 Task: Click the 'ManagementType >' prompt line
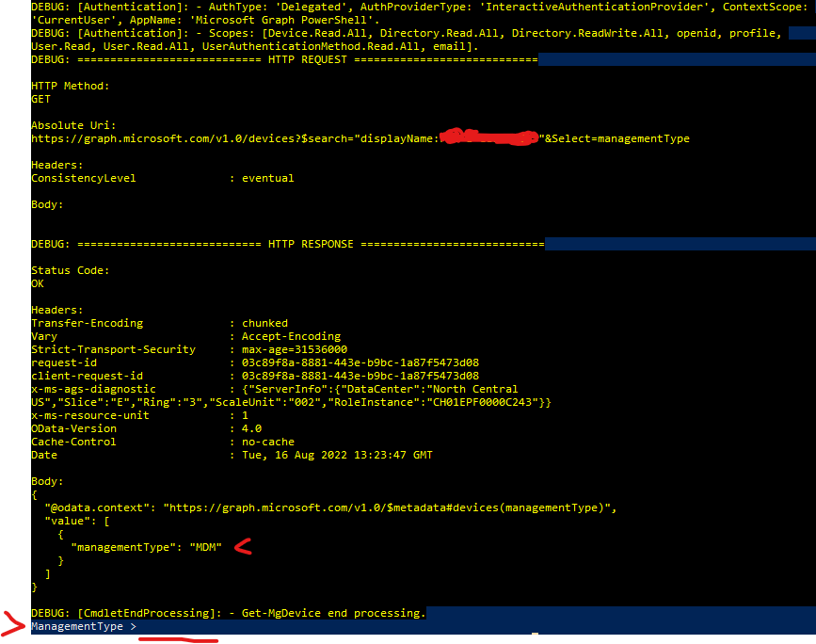point(83,626)
